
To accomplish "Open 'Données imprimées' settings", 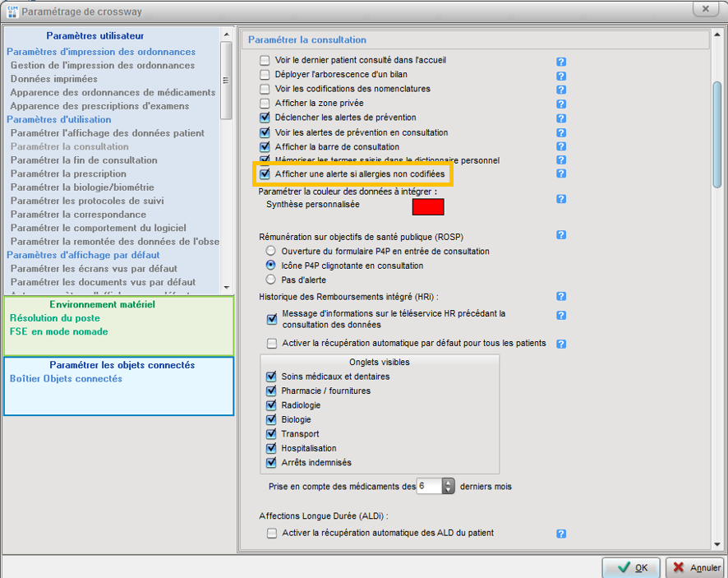I will 54,79.
